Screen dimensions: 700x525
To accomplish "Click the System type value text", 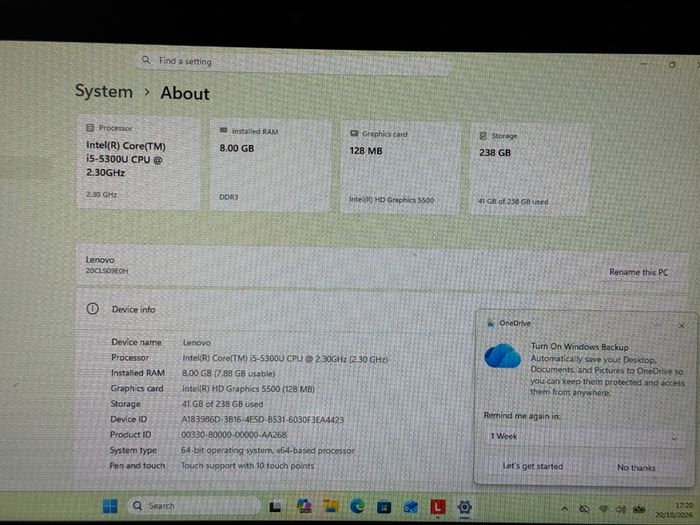I will click(x=267, y=450).
